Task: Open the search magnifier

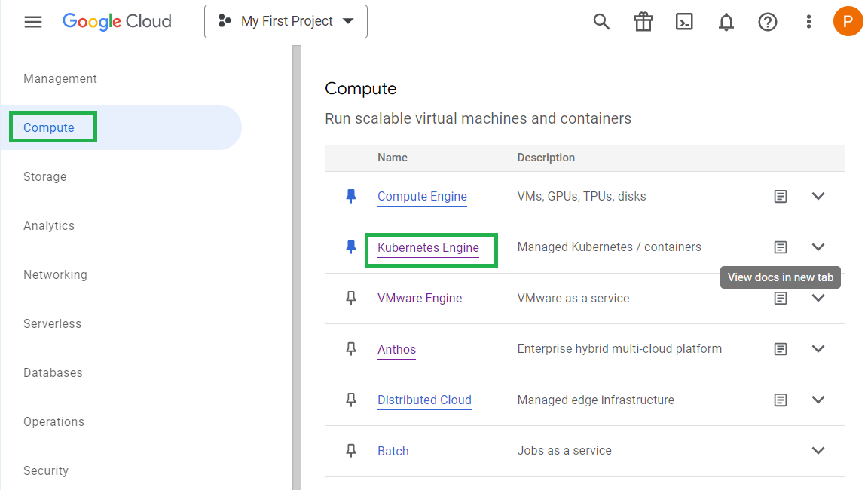Action: tap(601, 22)
